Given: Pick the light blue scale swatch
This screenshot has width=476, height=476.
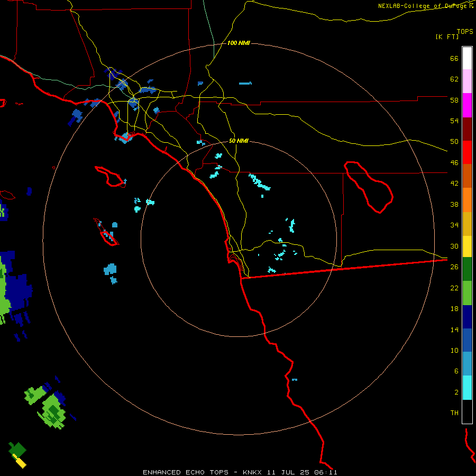Looking at the screenshot, I should [x=467, y=364].
